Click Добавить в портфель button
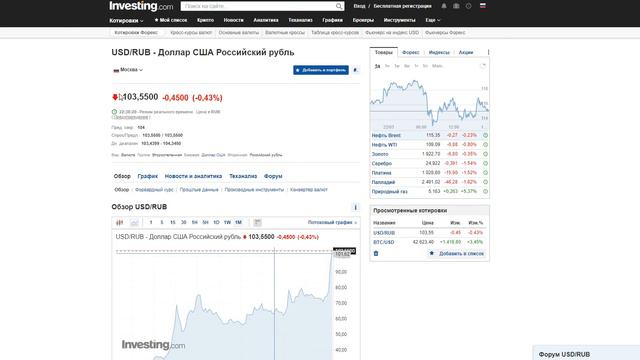The height and width of the screenshot is (360, 640). click(321, 70)
